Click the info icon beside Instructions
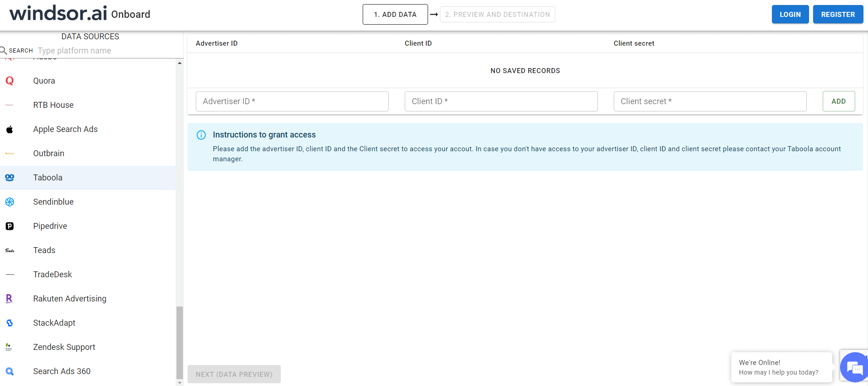The width and height of the screenshot is (868, 386). [201, 135]
